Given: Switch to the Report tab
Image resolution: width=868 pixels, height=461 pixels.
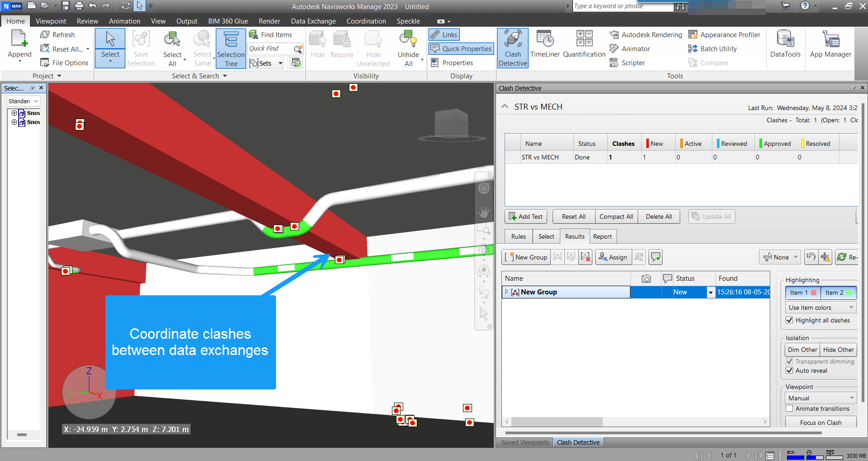Looking at the screenshot, I should (602, 236).
